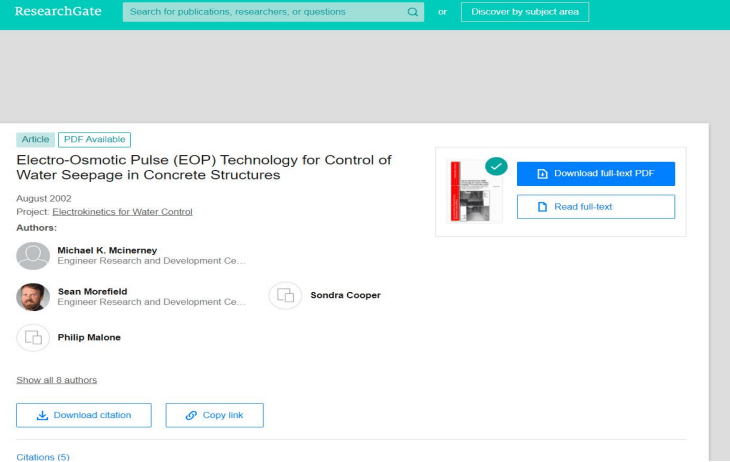This screenshot has width=730, height=462.
Task: Focus the publications search field
Action: click(273, 12)
